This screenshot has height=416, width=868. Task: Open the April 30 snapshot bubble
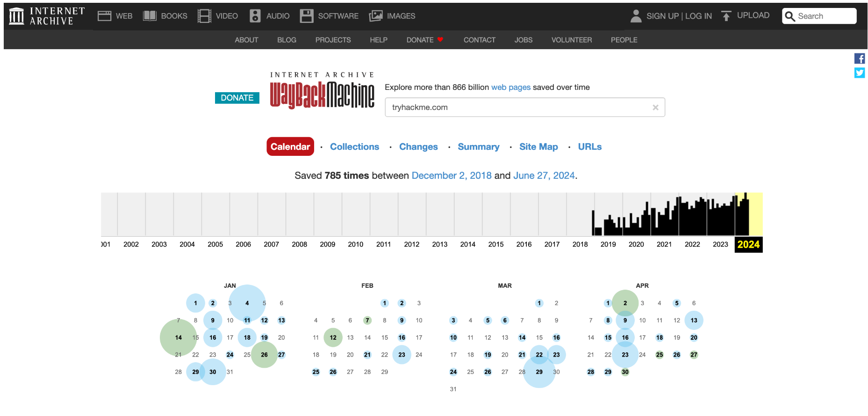click(625, 372)
